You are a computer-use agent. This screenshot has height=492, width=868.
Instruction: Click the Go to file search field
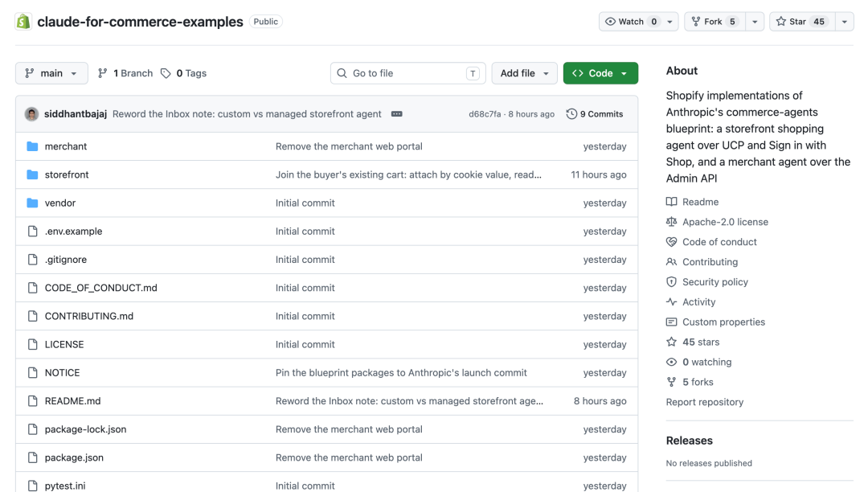coord(408,73)
